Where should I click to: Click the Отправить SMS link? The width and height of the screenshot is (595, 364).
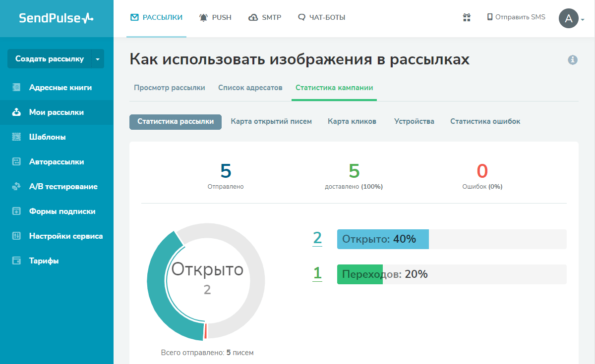pos(516,17)
